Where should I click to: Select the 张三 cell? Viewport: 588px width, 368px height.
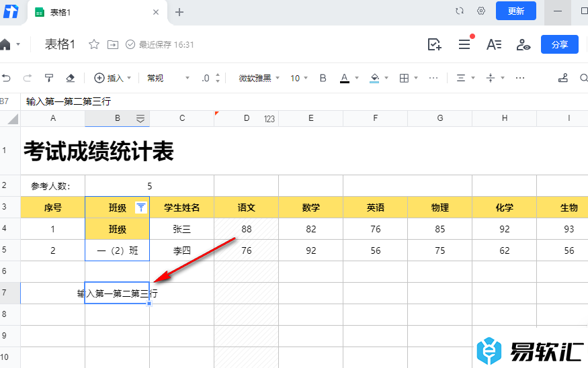coord(182,229)
